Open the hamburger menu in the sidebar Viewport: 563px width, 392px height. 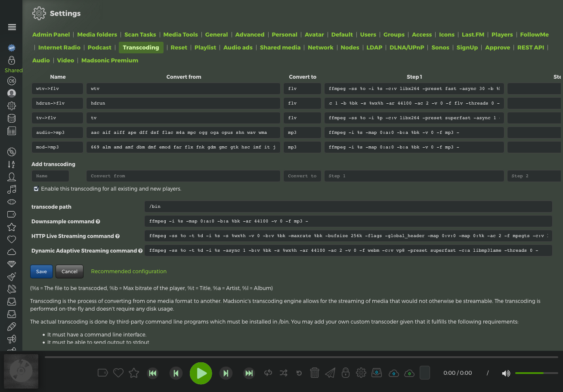click(x=12, y=27)
